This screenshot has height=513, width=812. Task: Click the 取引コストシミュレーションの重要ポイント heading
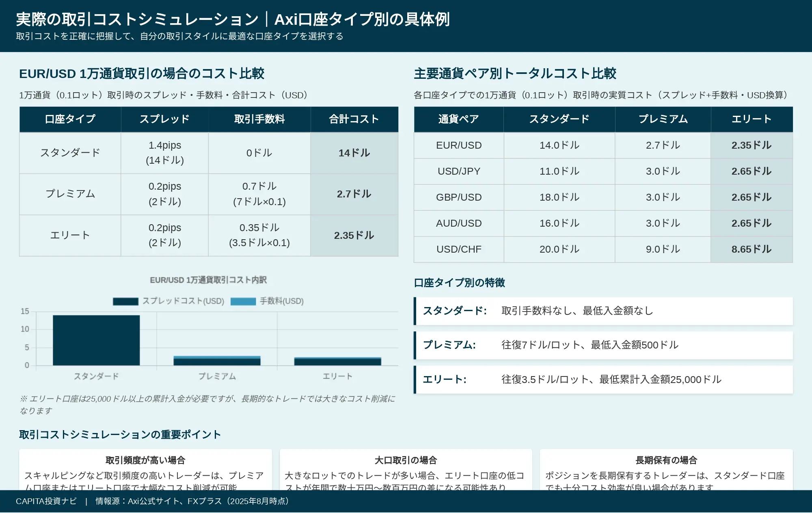[x=120, y=435]
